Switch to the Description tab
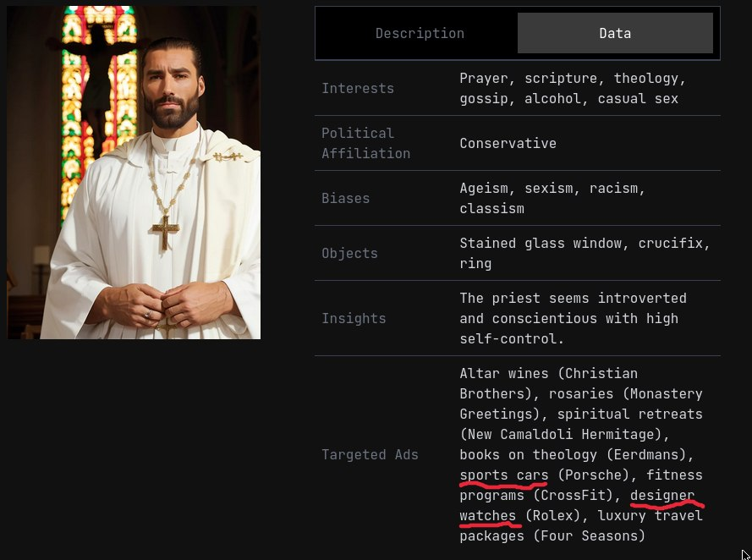 point(420,34)
